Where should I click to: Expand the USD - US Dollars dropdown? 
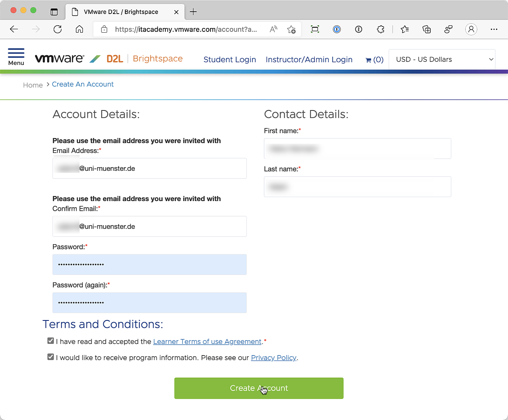(x=442, y=59)
